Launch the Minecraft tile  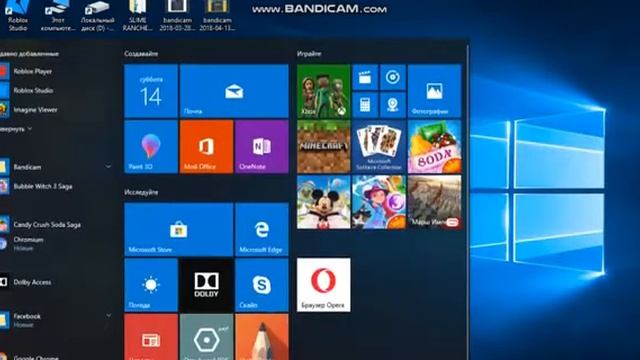pos(324,147)
